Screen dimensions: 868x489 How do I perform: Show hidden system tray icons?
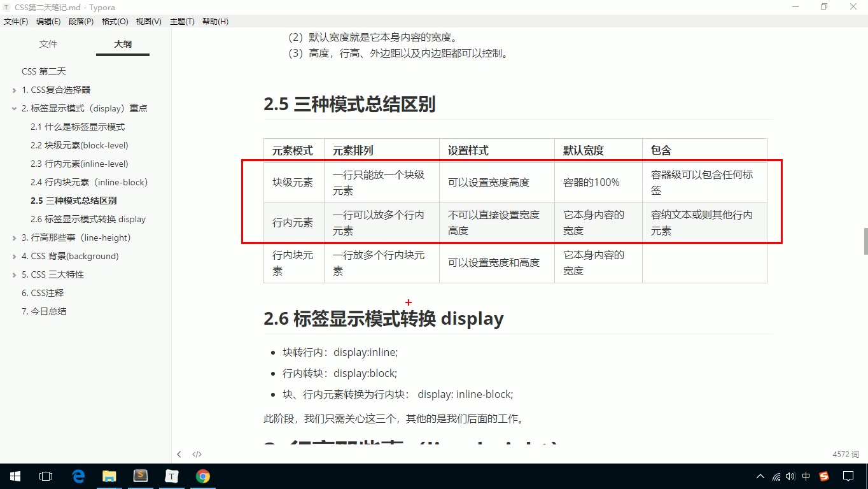click(x=760, y=476)
